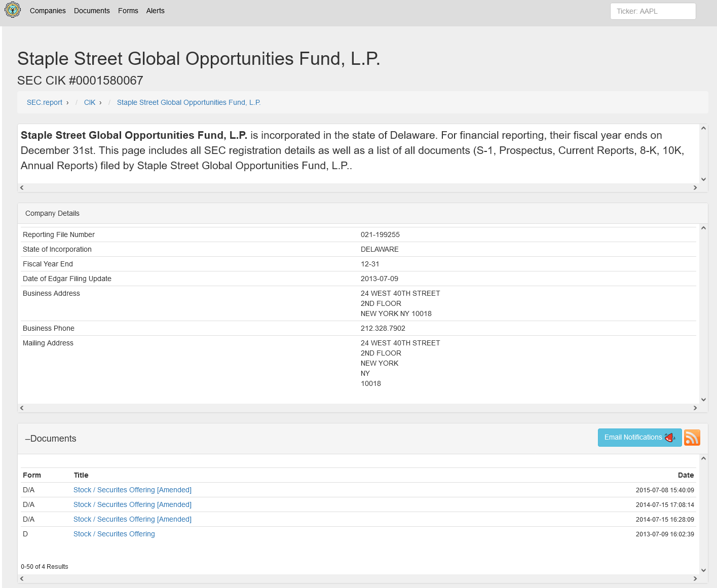Follow the SEC.report breadcrumb link
The width and height of the screenshot is (717, 588).
pyautogui.click(x=45, y=102)
